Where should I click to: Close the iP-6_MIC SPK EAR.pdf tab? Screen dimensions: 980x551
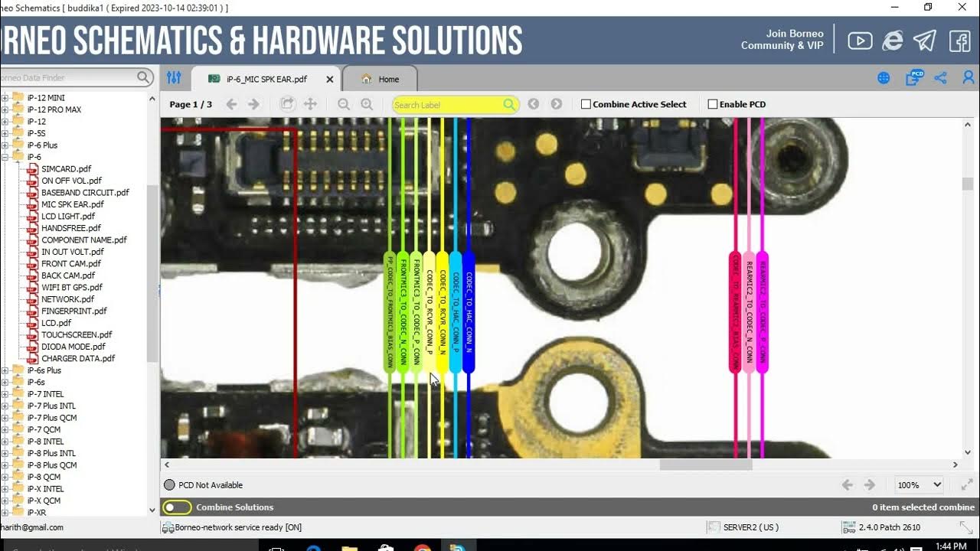pyautogui.click(x=330, y=79)
